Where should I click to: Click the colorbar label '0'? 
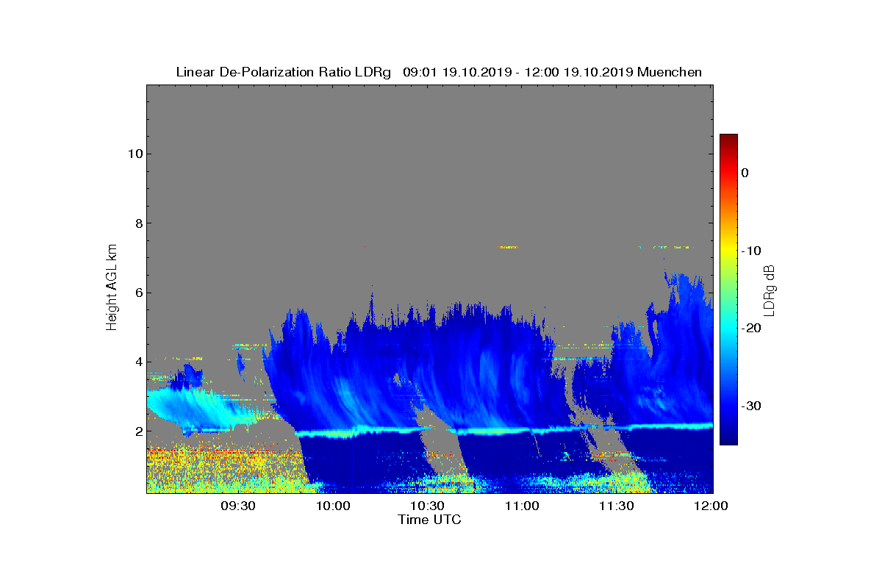pyautogui.click(x=745, y=173)
